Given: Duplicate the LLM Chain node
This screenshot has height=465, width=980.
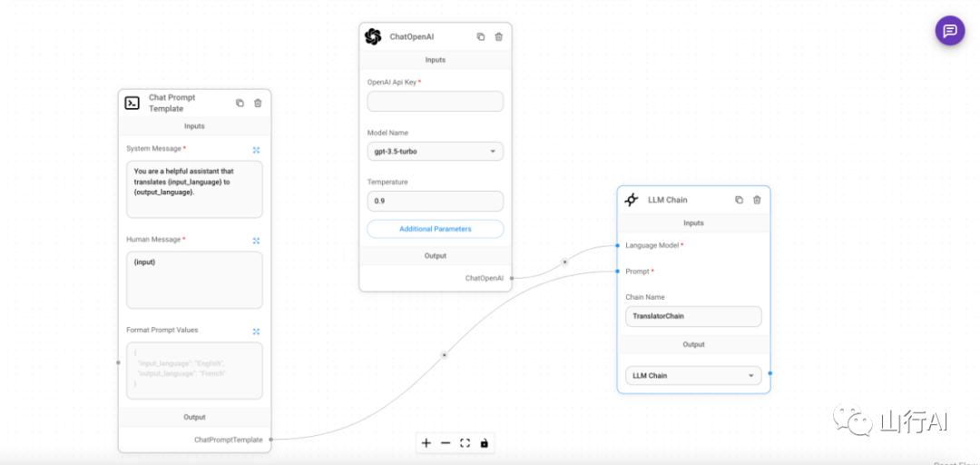Looking at the screenshot, I should pyautogui.click(x=739, y=201).
